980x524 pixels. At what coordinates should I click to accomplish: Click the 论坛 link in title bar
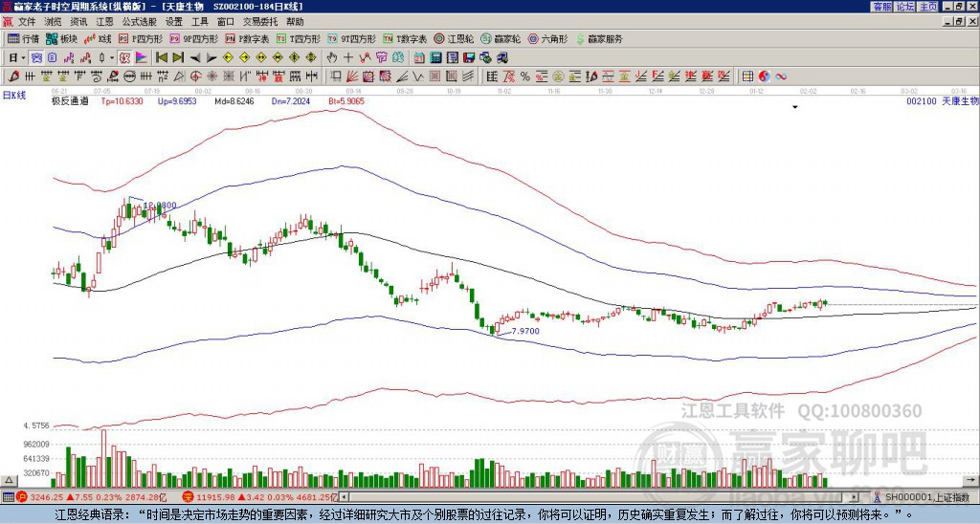click(x=905, y=7)
